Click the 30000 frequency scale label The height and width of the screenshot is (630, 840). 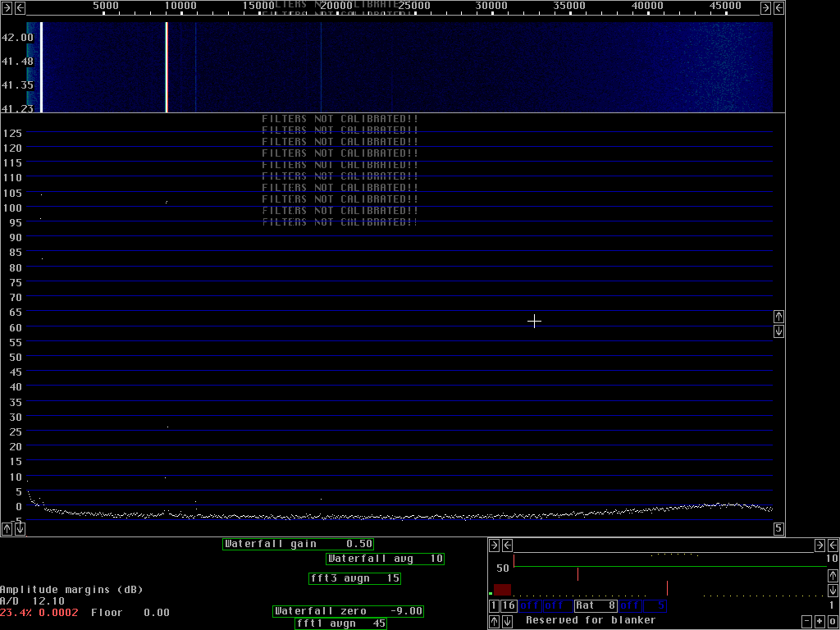(492, 6)
